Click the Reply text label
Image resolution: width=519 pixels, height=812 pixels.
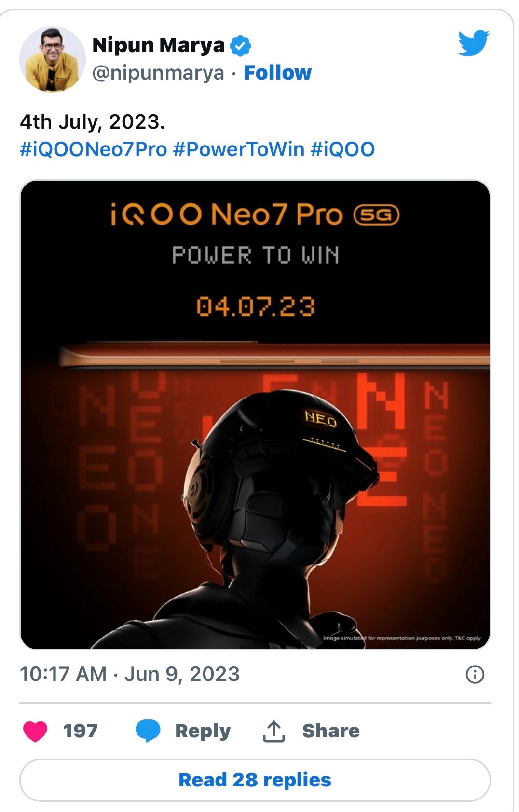click(x=203, y=731)
